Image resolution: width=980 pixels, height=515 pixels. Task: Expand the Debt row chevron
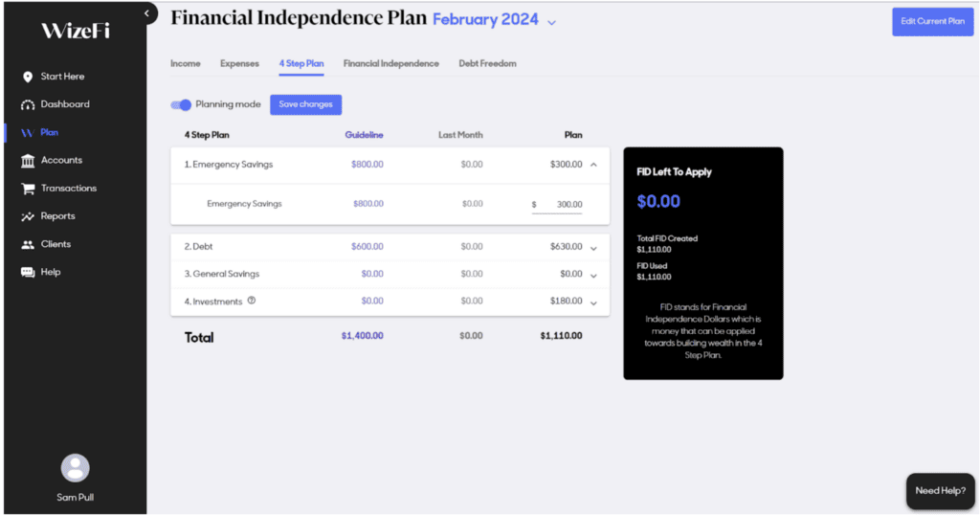click(x=593, y=248)
